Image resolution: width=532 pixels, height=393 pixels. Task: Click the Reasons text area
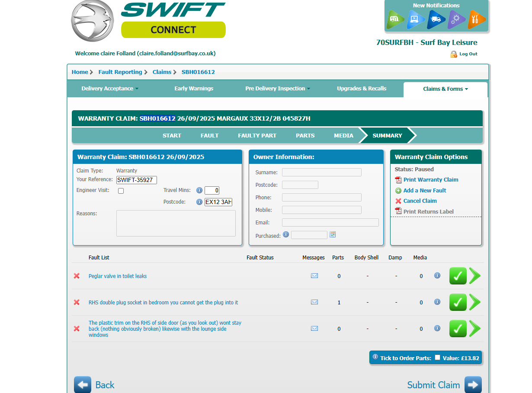click(176, 223)
